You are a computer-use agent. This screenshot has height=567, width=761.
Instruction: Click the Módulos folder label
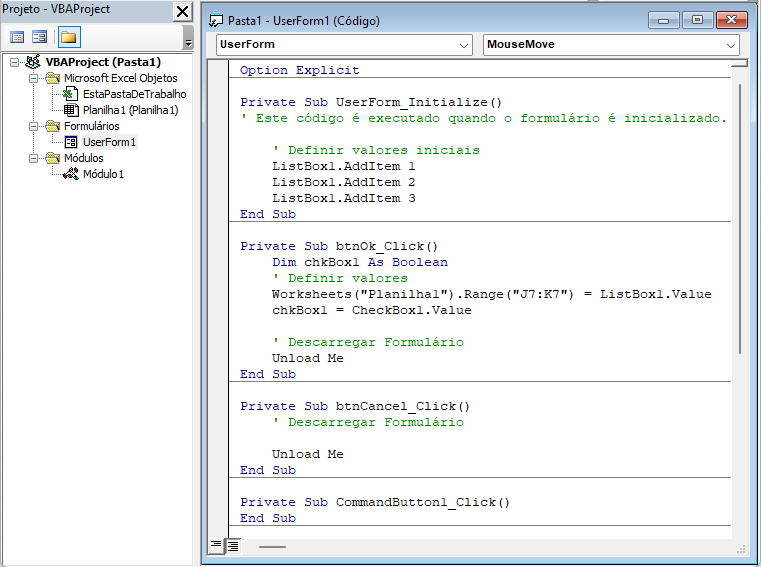pos(83,158)
